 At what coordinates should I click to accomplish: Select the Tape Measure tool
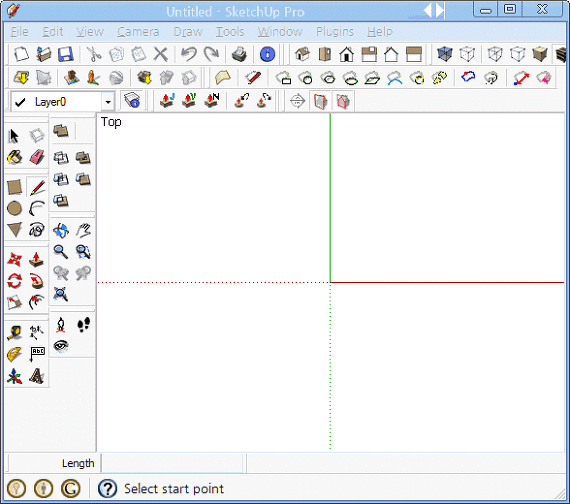point(15,332)
